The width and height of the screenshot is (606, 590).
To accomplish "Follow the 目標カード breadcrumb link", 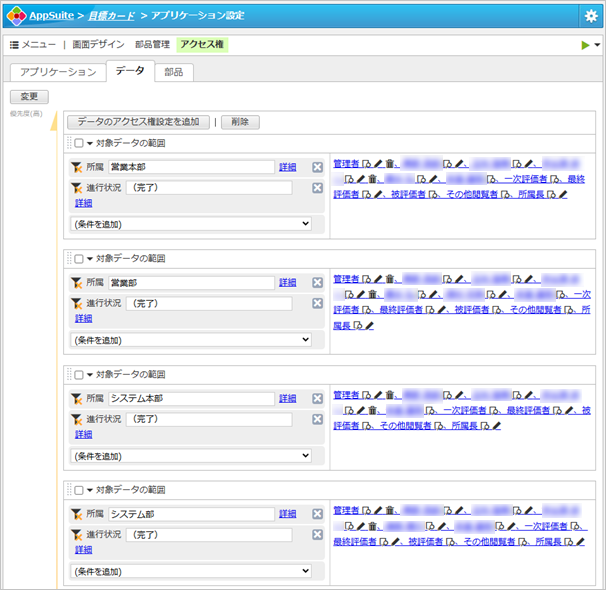I will [111, 16].
